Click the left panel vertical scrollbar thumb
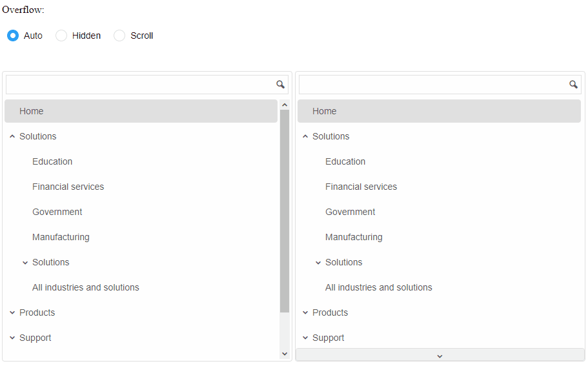The width and height of the screenshot is (588, 368). (x=285, y=211)
